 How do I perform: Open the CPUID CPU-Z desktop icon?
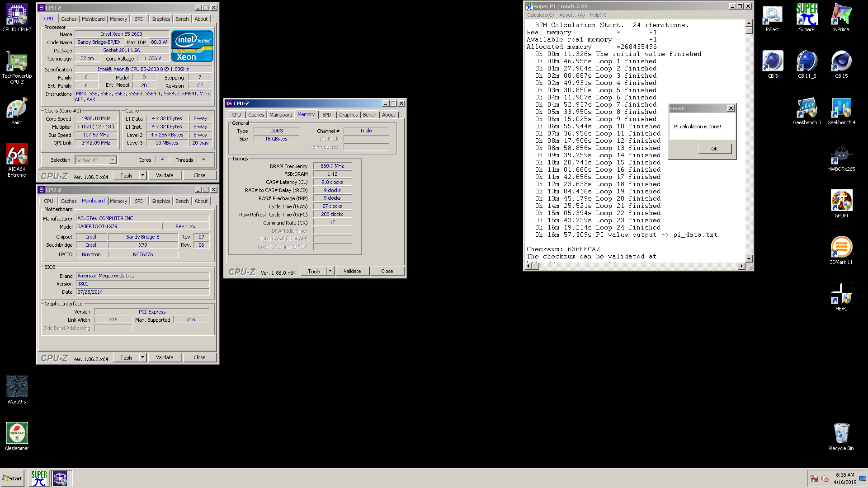(17, 18)
